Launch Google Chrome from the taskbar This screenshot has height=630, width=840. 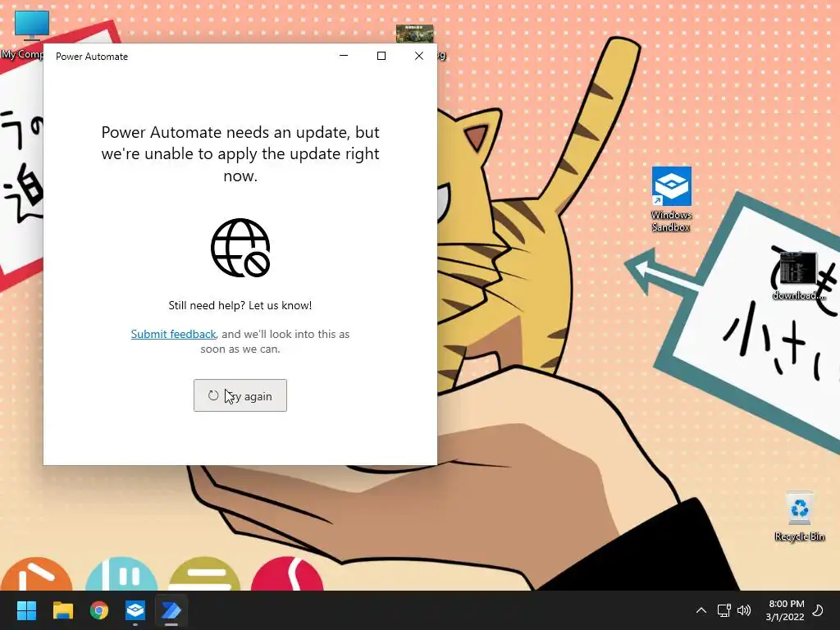click(x=99, y=610)
